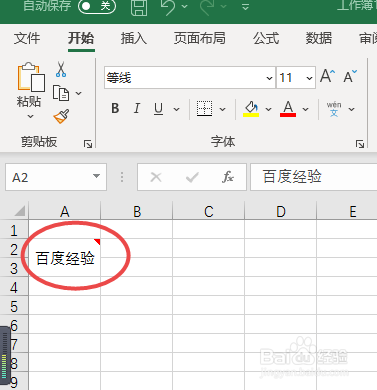Switch to the 页面布局 ribbon tab
Viewport: 377px width, 390px height.
pyautogui.click(x=200, y=38)
